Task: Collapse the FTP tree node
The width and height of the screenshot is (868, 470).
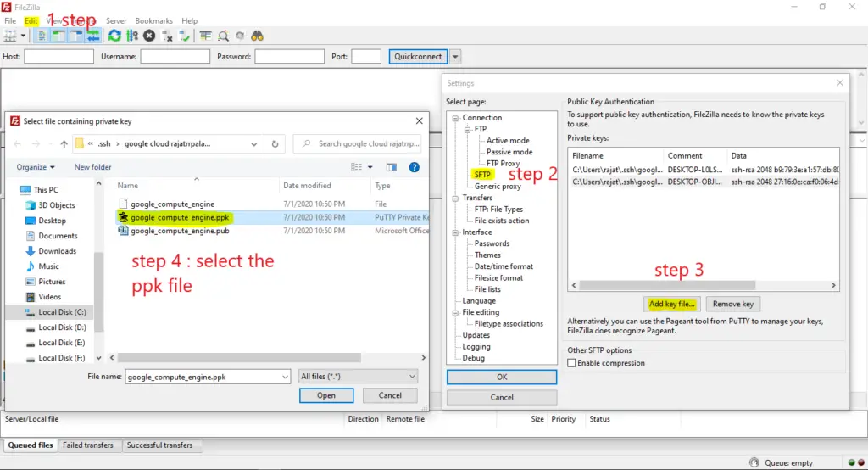Action: [467, 130]
